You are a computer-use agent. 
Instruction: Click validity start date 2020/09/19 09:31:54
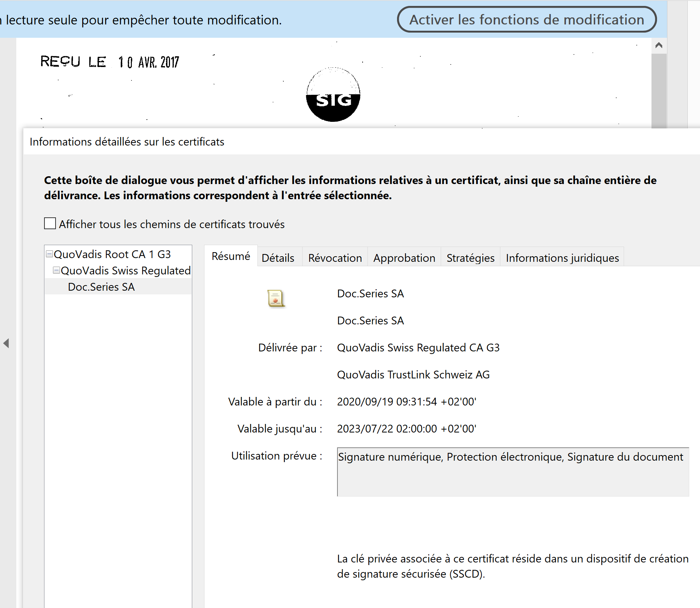coord(407,402)
